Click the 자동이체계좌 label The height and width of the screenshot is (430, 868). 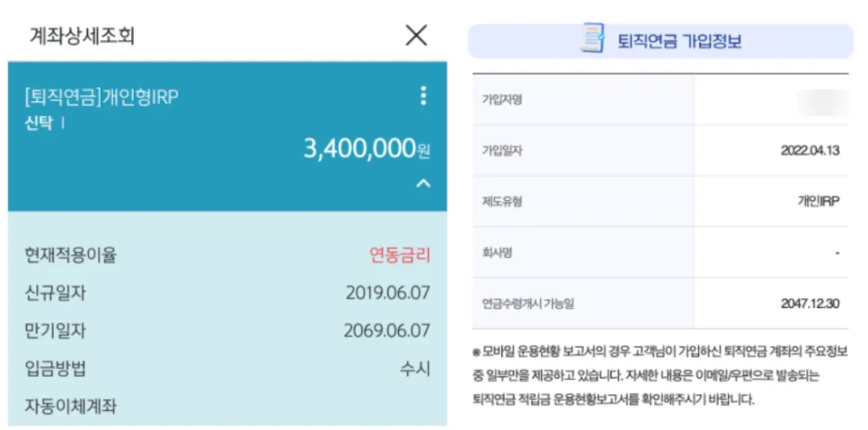coord(71,407)
